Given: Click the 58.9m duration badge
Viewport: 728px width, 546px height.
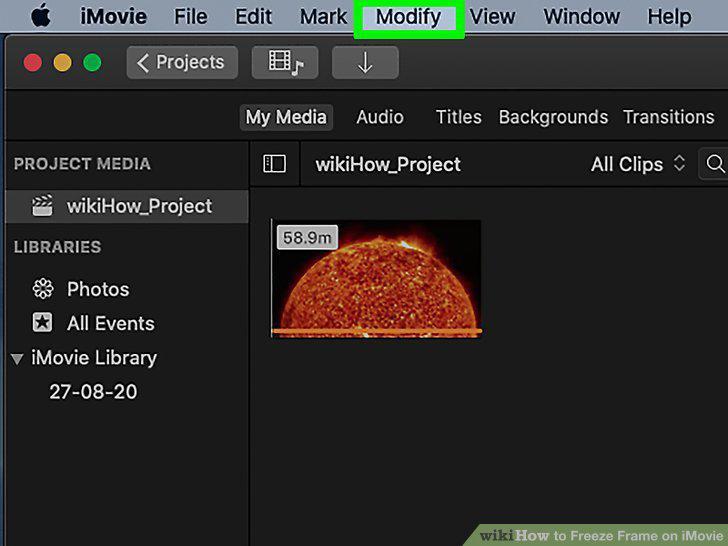Looking at the screenshot, I should (307, 238).
